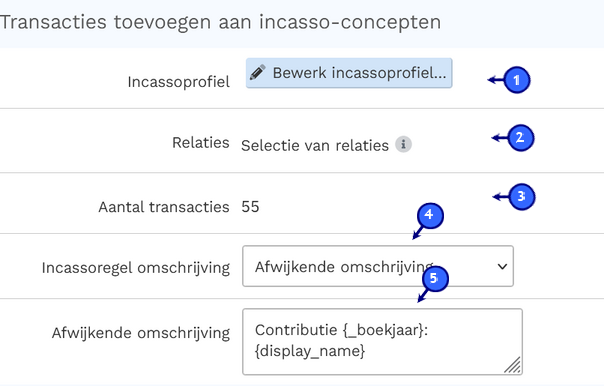This screenshot has width=604, height=386.
Task: Click the Aantal transacties label
Action: point(164,207)
